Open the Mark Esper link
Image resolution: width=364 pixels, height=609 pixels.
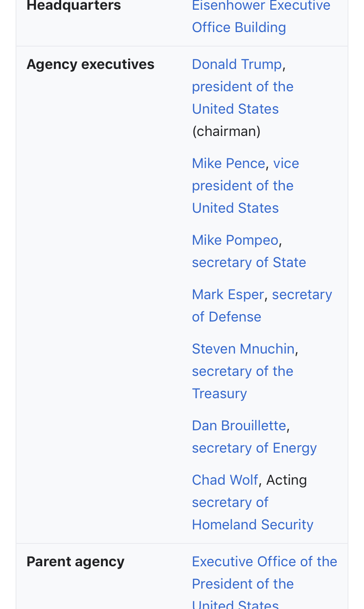coord(228,295)
